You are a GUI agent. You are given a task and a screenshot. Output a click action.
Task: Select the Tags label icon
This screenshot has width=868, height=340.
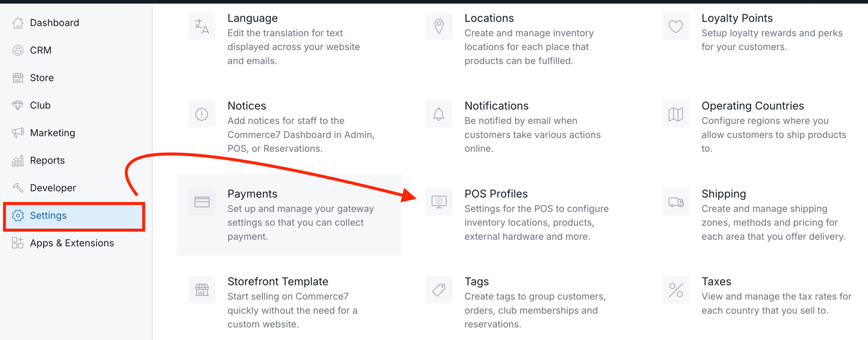tap(439, 289)
